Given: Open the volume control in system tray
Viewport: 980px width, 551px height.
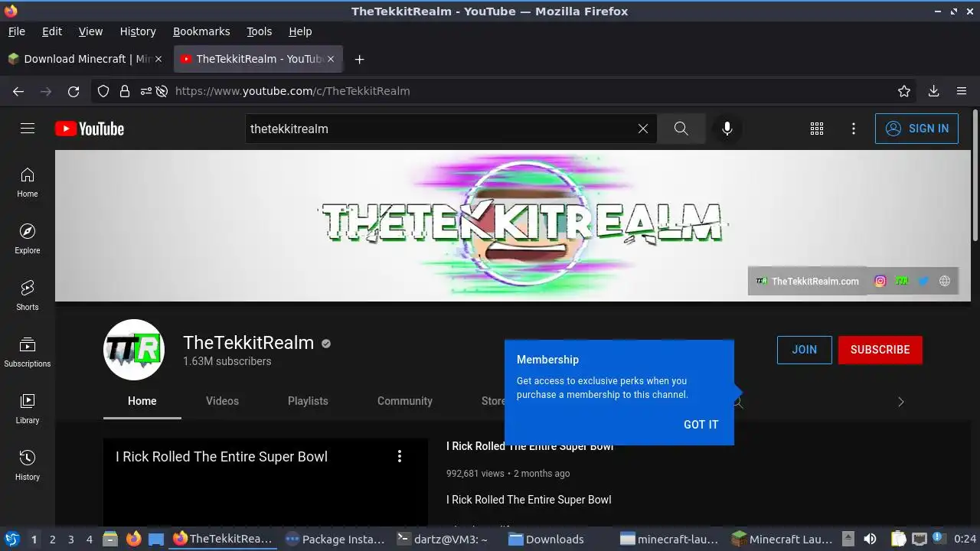Looking at the screenshot, I should pos(870,540).
